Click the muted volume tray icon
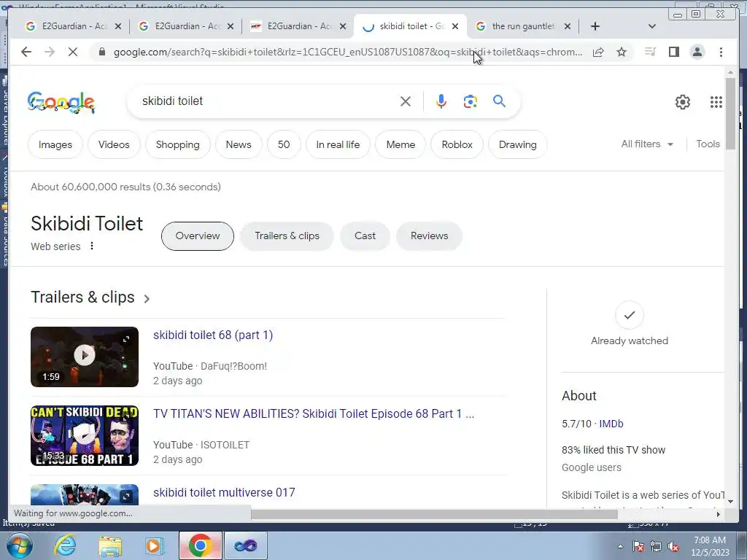 click(x=673, y=547)
